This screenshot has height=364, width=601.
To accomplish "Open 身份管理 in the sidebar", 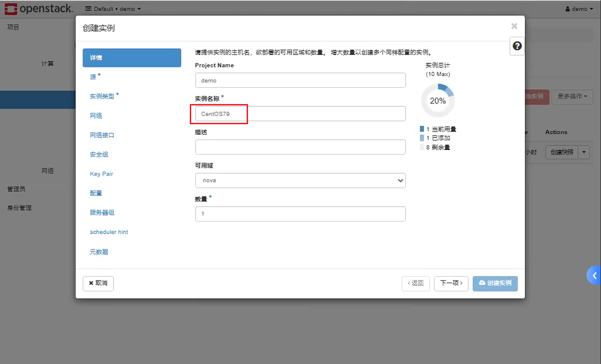I will pyautogui.click(x=19, y=208).
